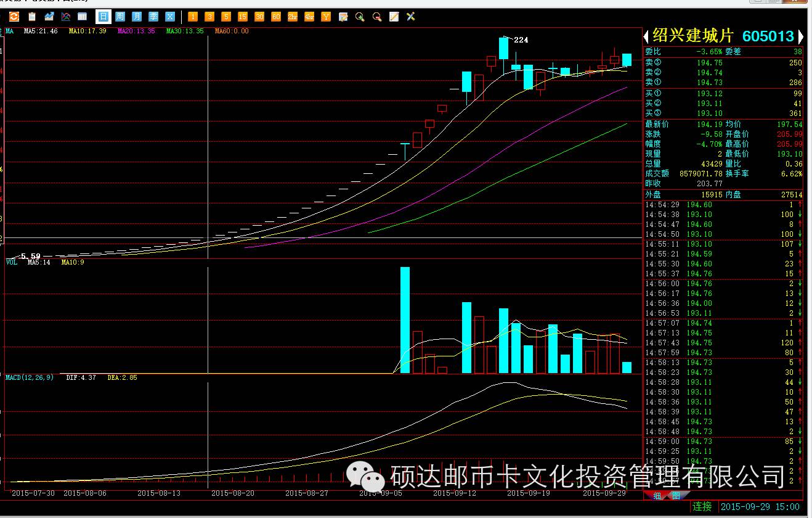The width and height of the screenshot is (812, 518).
Task: Open the notepad pencil icon
Action: coord(394,17)
